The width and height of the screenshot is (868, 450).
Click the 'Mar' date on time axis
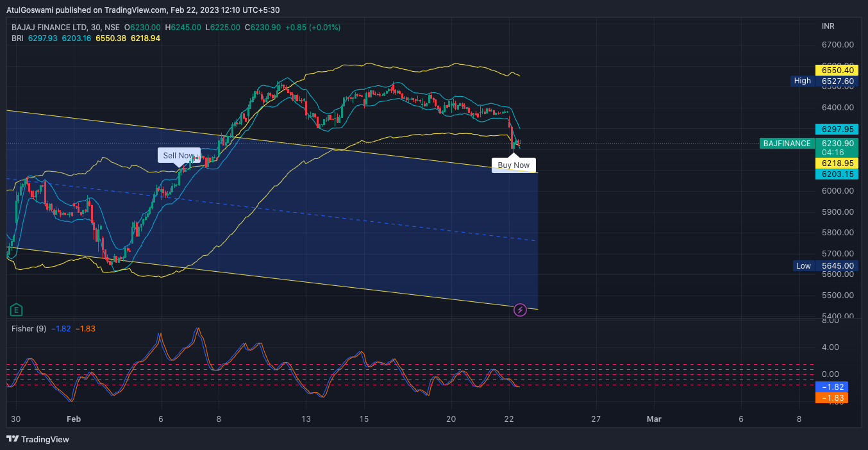click(654, 419)
